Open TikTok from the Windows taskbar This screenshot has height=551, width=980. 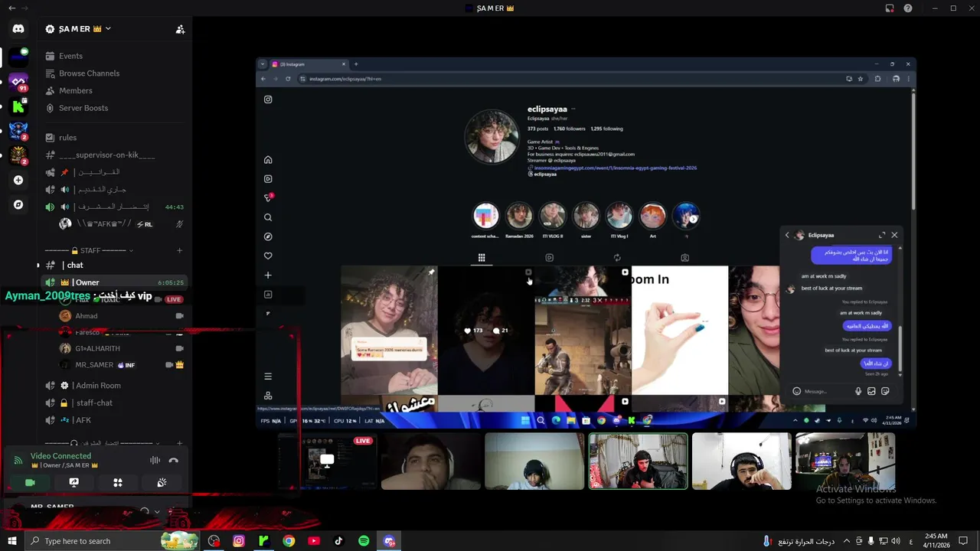pos(338,541)
